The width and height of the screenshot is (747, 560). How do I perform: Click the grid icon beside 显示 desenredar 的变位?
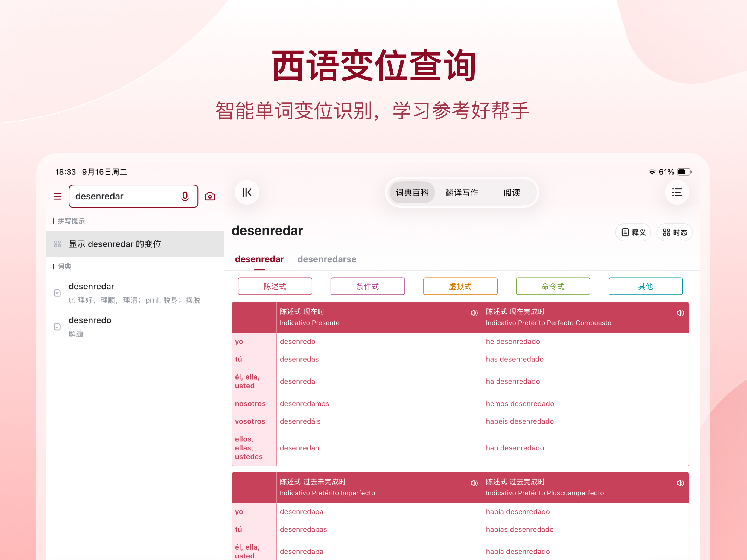57,244
